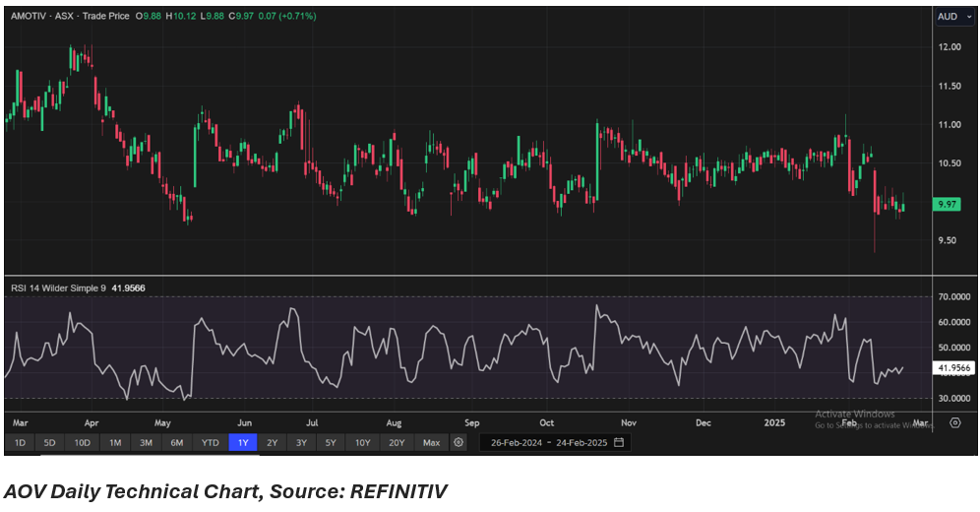Click the 11.50 price axis label

click(949, 87)
